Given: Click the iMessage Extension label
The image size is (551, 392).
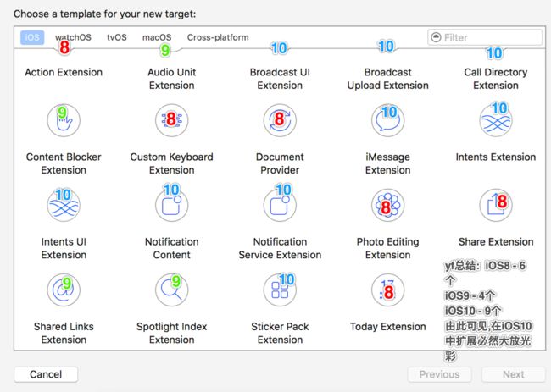Looking at the screenshot, I should (x=388, y=163).
